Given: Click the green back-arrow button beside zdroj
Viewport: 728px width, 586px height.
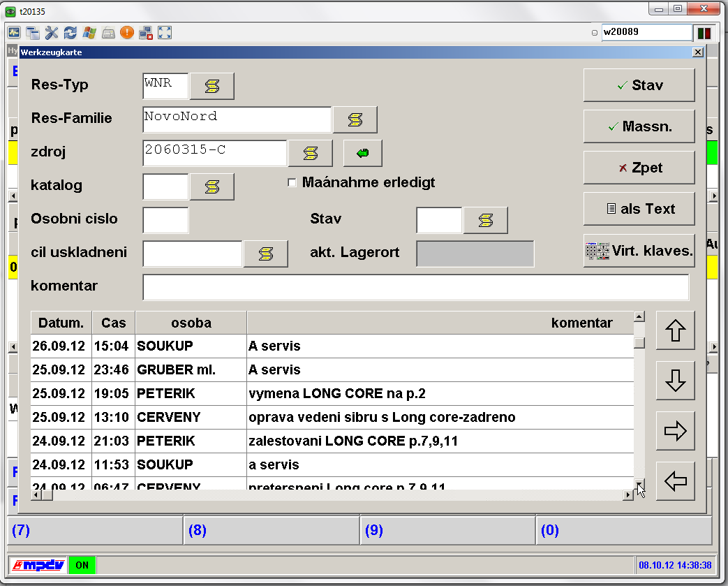Looking at the screenshot, I should pos(363,153).
